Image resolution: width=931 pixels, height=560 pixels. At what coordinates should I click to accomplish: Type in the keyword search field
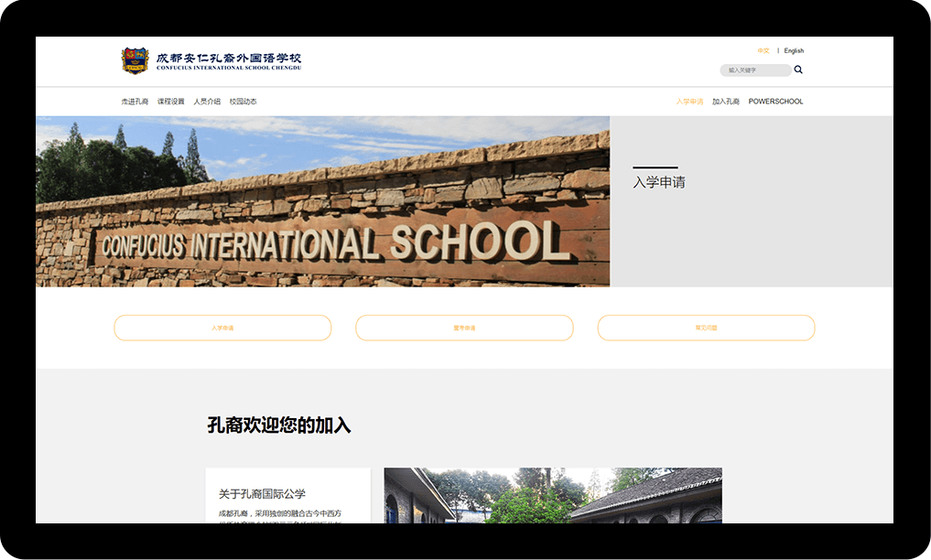pos(753,70)
